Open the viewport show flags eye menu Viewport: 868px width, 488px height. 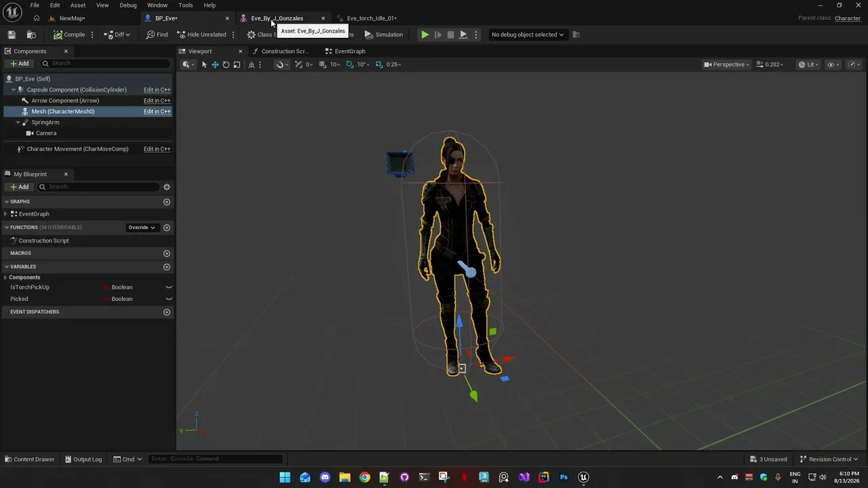pos(831,64)
